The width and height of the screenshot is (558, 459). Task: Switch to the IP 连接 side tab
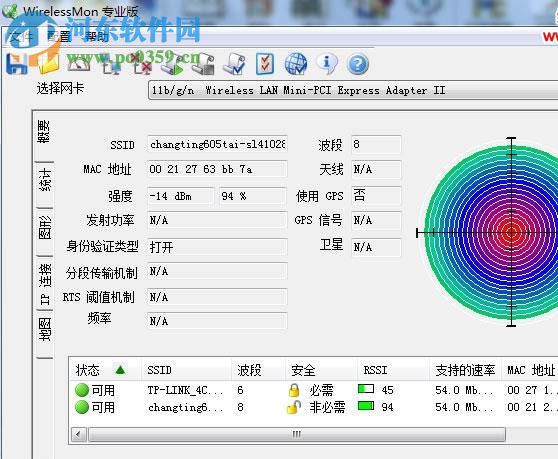pos(44,284)
